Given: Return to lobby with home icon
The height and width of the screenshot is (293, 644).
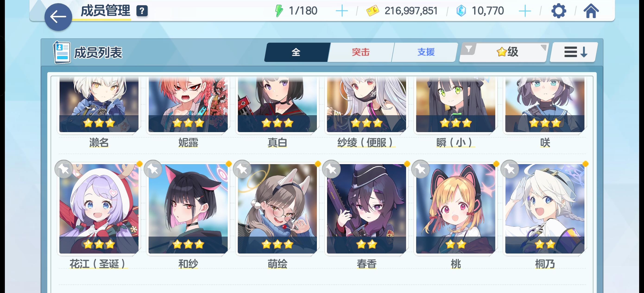Looking at the screenshot, I should click(x=591, y=11).
